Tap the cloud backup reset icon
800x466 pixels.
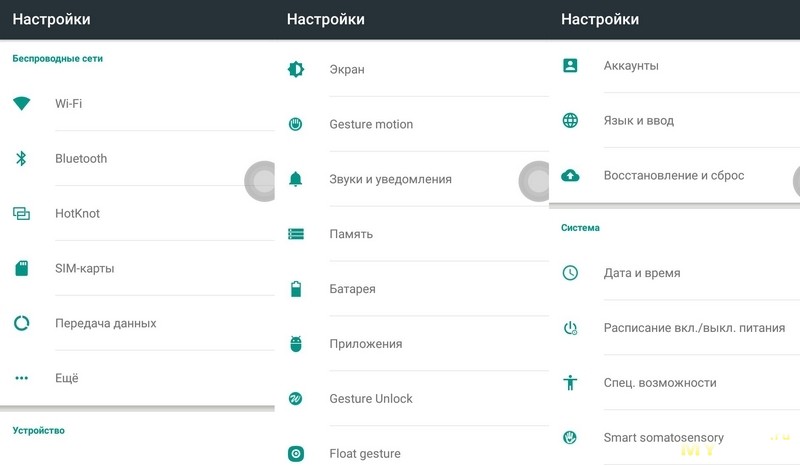tap(570, 175)
